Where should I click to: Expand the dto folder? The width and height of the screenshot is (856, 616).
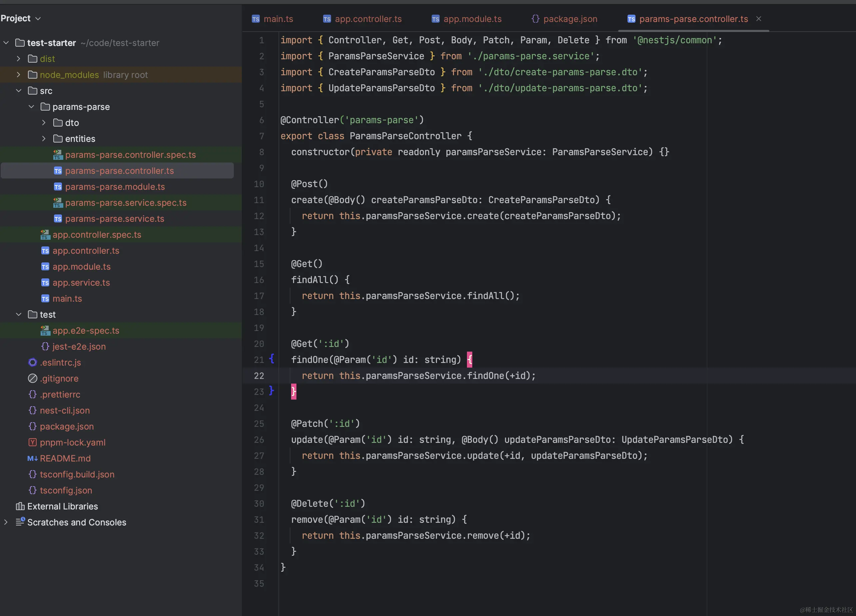click(x=44, y=123)
